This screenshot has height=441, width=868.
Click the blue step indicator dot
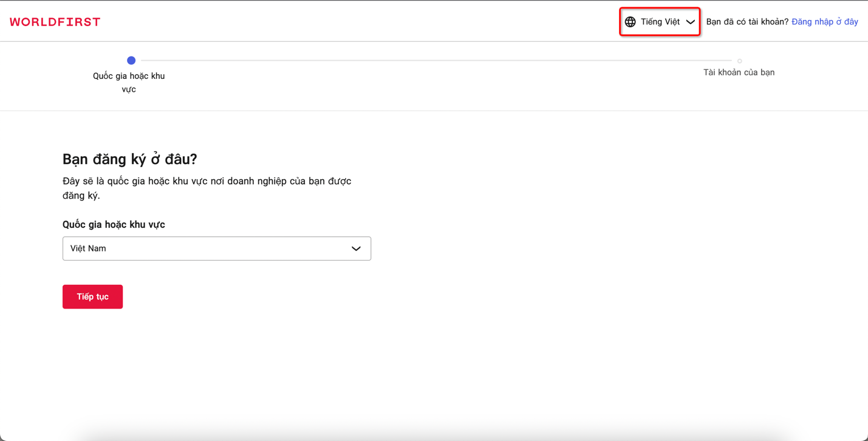point(131,60)
